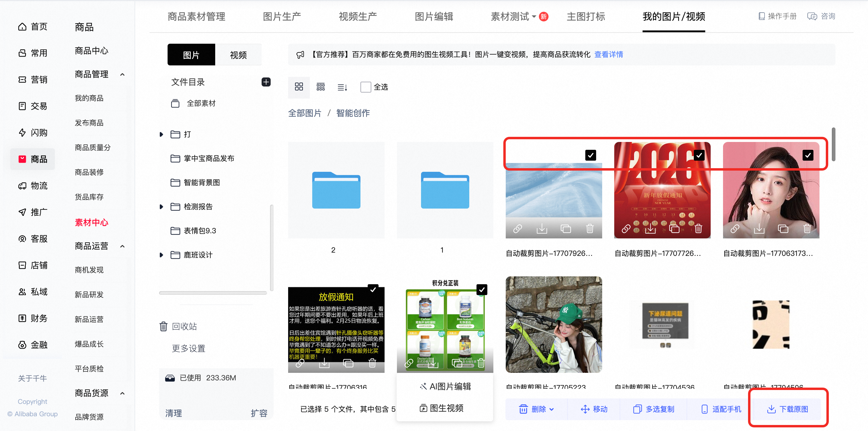
Task: Switch to small grid view icon
Action: point(320,87)
